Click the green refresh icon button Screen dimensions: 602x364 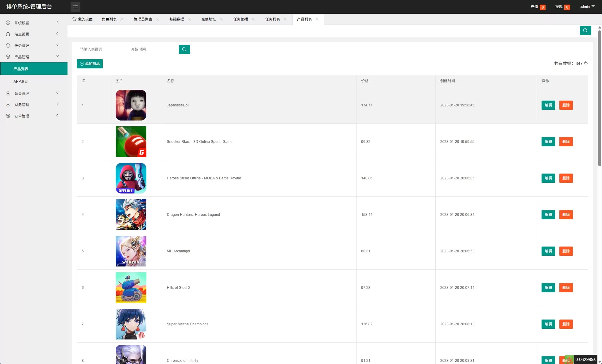585,30
